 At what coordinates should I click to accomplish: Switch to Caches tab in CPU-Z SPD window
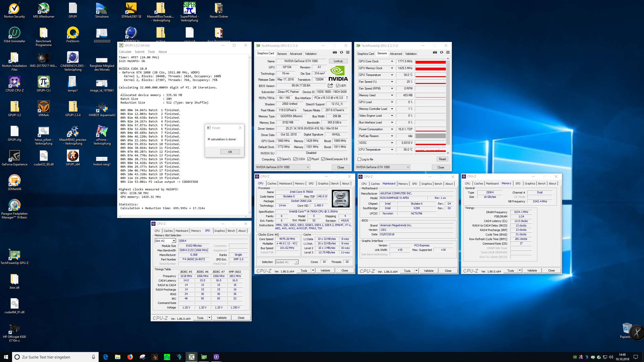(x=168, y=231)
